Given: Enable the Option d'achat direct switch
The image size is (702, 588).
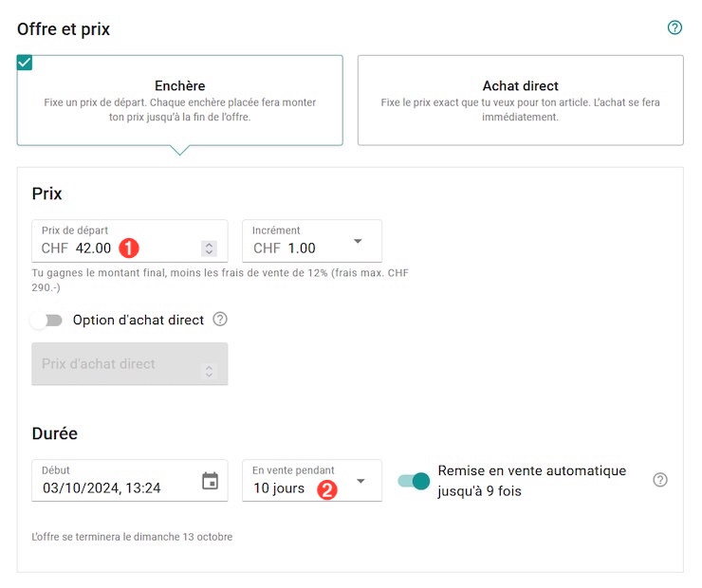Looking at the screenshot, I should click(46, 321).
